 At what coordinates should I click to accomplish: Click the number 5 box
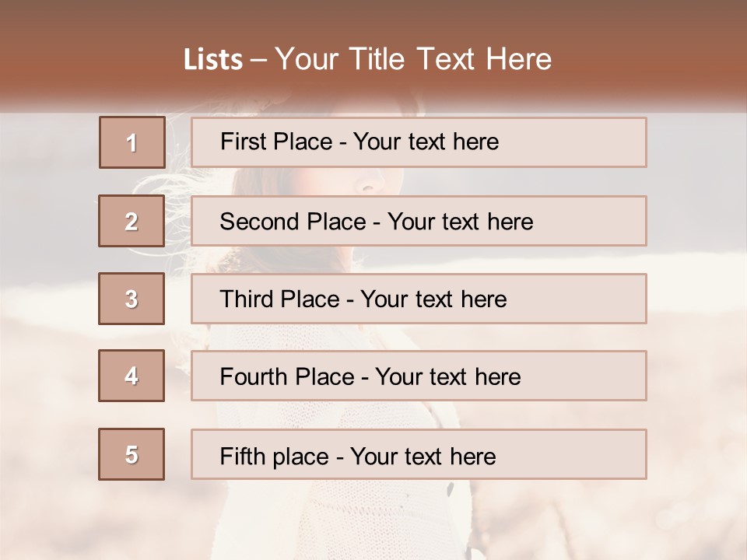132,454
